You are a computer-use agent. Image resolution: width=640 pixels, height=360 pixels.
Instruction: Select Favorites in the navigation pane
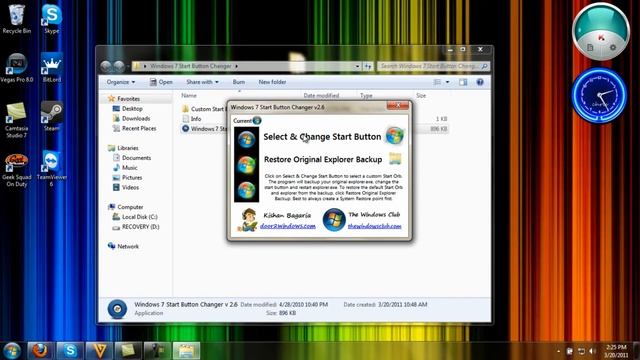pyautogui.click(x=128, y=99)
